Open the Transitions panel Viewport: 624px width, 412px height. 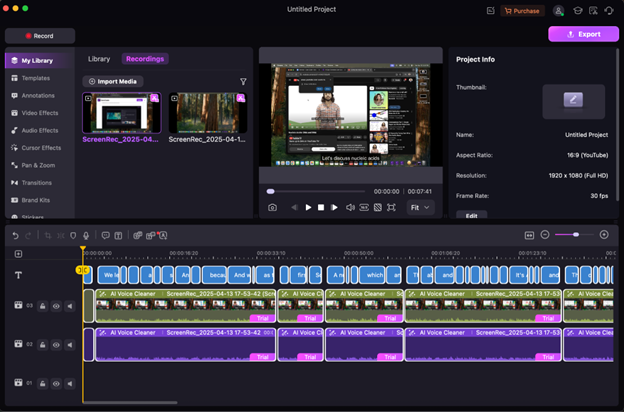point(37,183)
